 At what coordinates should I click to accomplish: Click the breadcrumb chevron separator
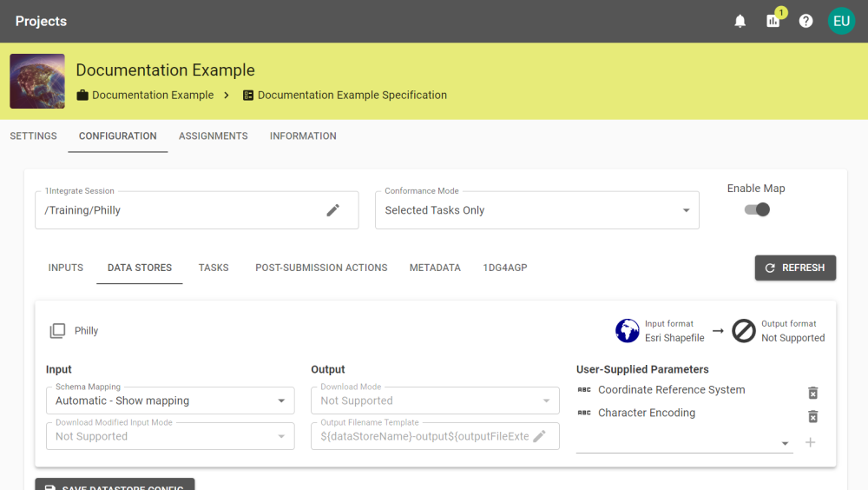point(227,95)
